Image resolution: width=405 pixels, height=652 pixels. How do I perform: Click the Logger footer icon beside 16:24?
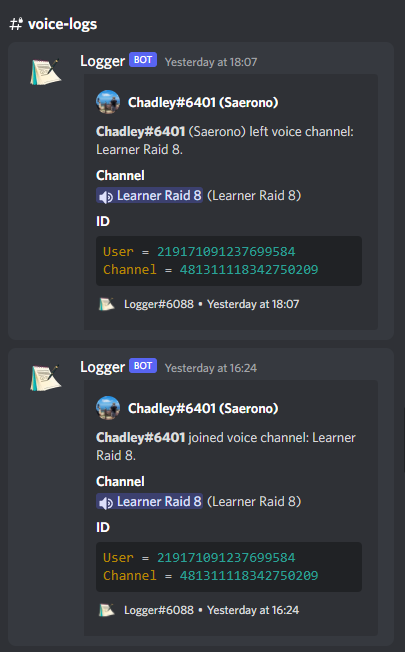pyautogui.click(x=106, y=610)
